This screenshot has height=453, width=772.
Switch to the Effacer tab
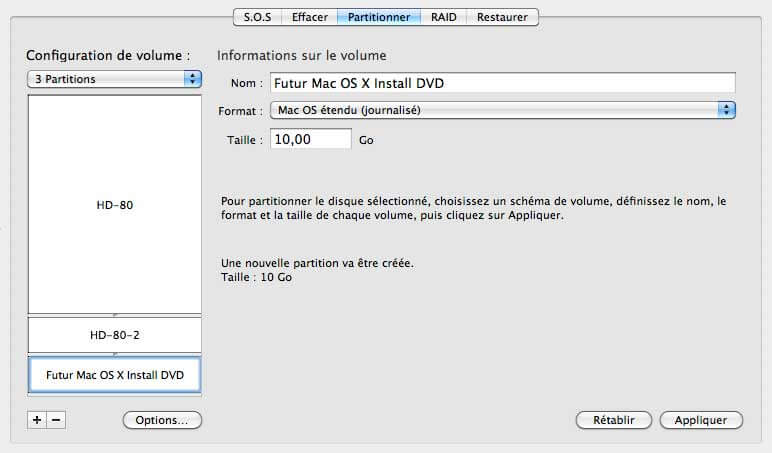tap(311, 17)
